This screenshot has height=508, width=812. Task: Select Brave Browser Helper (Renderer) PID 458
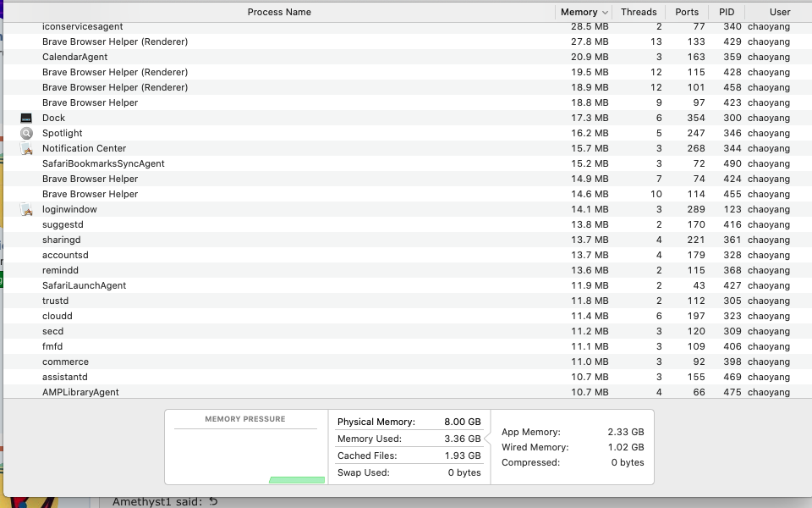coord(408,87)
